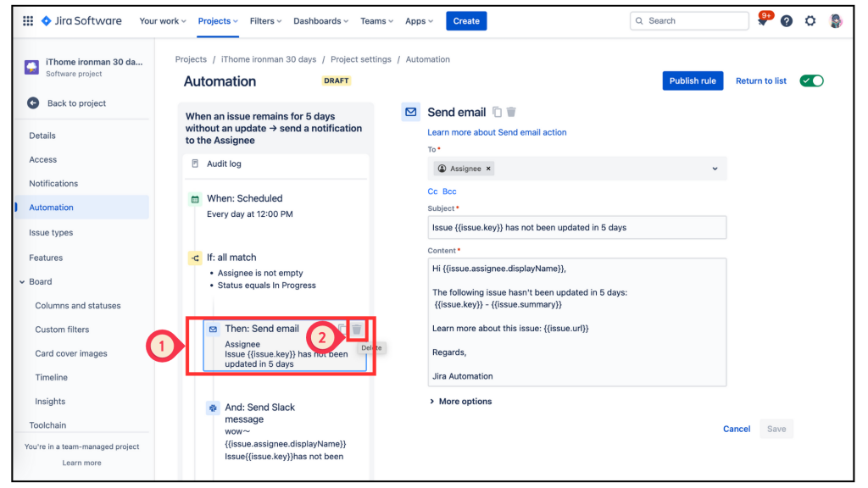Screen dimensions: 868x488
Task: Click the Jira Software logo
Action: pyautogui.click(x=81, y=21)
